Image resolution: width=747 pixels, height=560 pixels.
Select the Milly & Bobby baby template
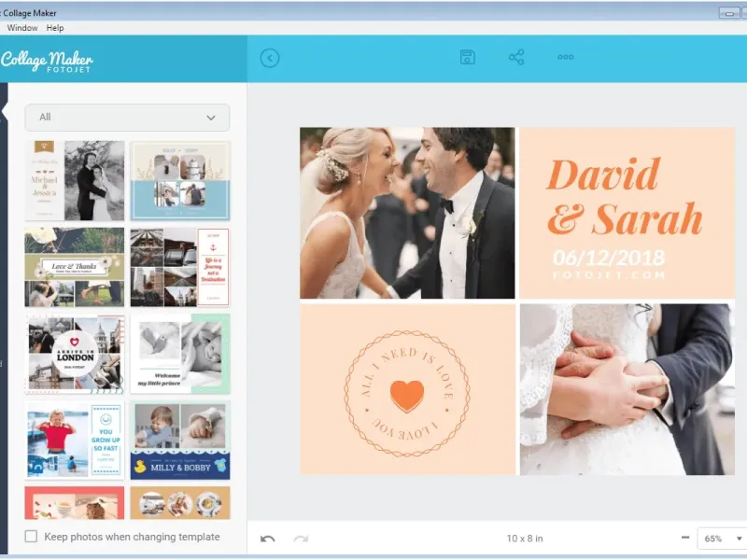click(x=180, y=440)
